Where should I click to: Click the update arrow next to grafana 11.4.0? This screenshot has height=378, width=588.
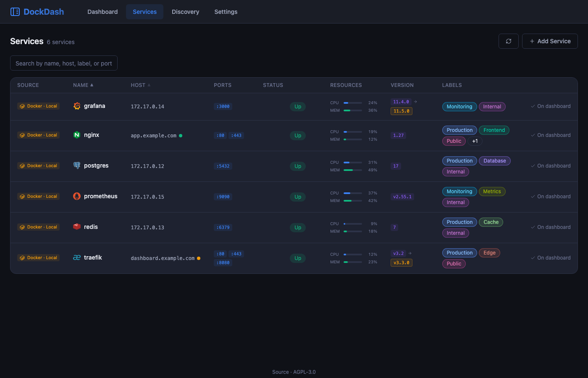click(x=415, y=102)
